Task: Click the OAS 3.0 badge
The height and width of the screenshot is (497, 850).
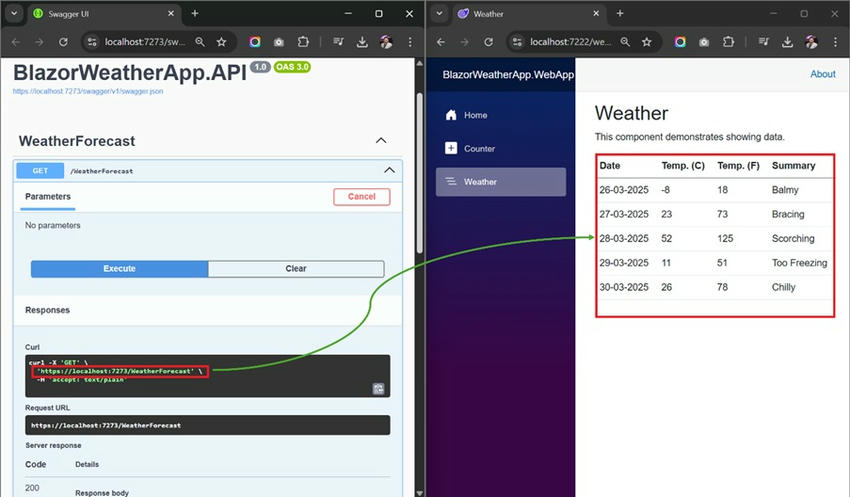Action: point(292,67)
